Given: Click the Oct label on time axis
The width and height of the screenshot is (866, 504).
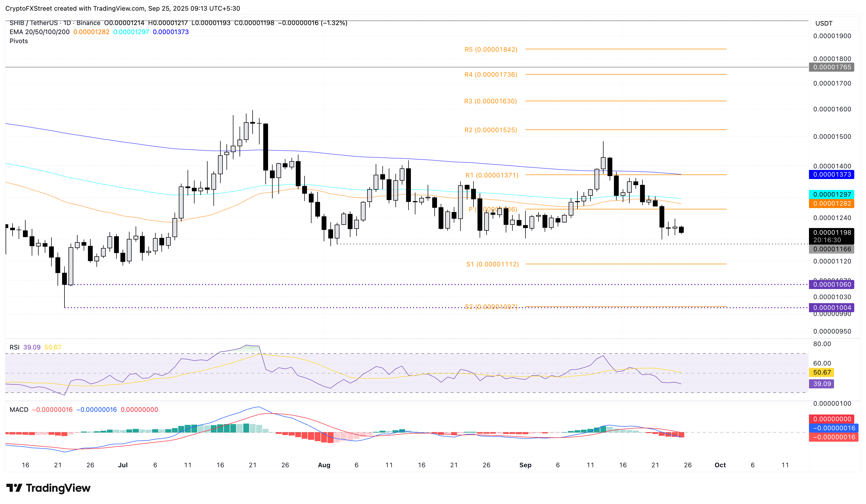Looking at the screenshot, I should coord(720,465).
